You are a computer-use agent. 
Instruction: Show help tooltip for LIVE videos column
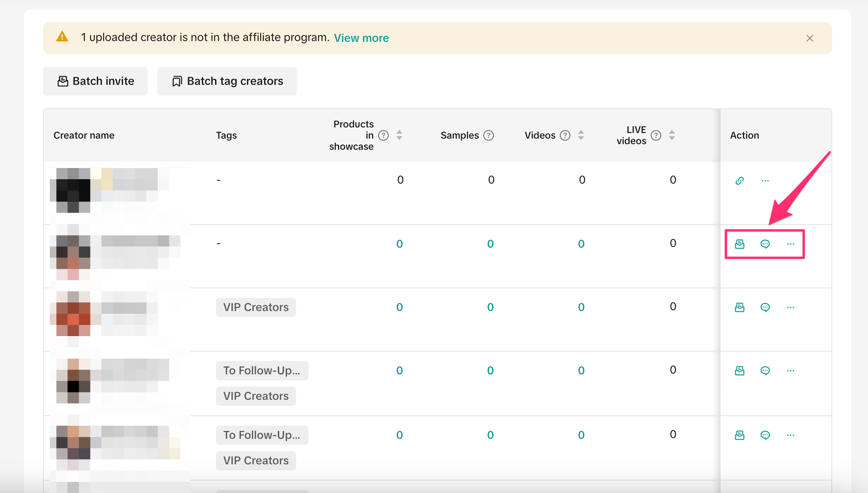click(x=656, y=135)
